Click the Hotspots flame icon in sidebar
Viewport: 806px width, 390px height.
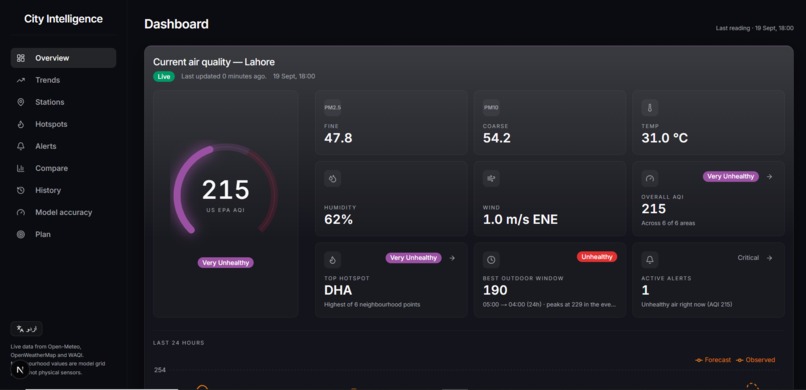(21, 124)
